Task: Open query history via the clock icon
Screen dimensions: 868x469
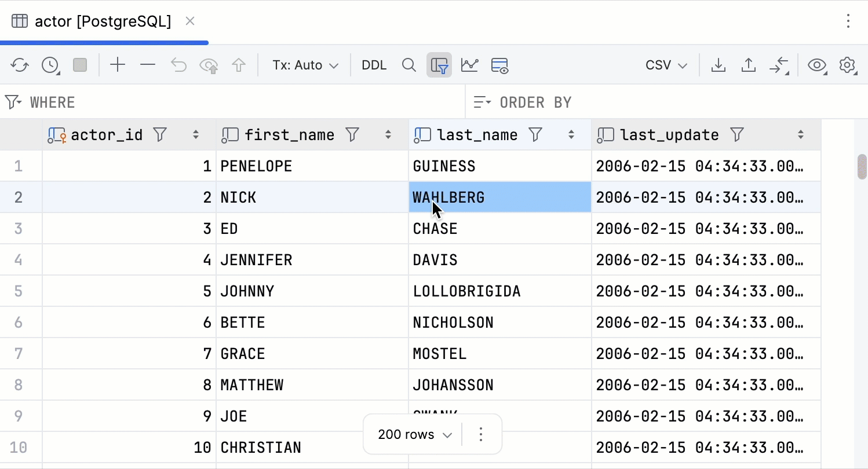Action: [49, 65]
